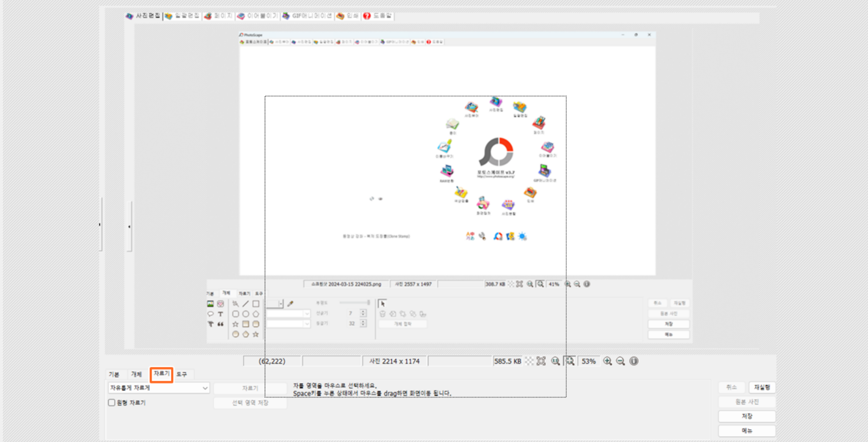Expand the 자유롭게 자르기 crop mode dropdown
This screenshot has width=868, height=442.
205,388
